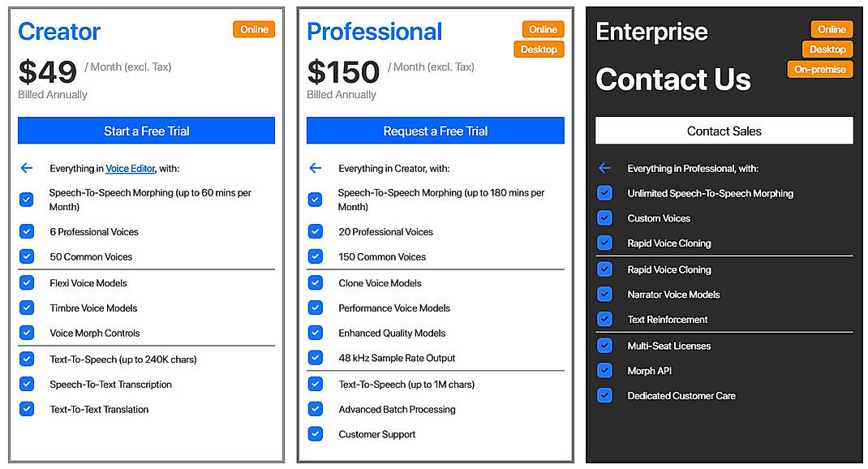The width and height of the screenshot is (868, 469).
Task: Click the checkmark beside 48 kHz Sample Rate Output
Action: pos(316,358)
